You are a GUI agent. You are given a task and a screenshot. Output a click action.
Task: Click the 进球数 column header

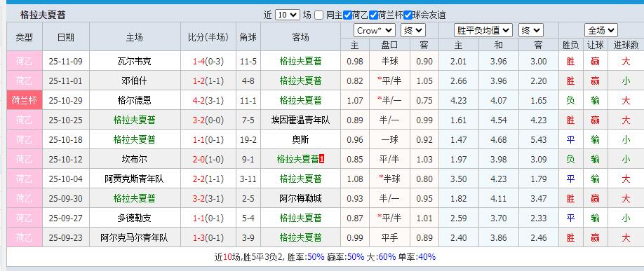point(626,45)
